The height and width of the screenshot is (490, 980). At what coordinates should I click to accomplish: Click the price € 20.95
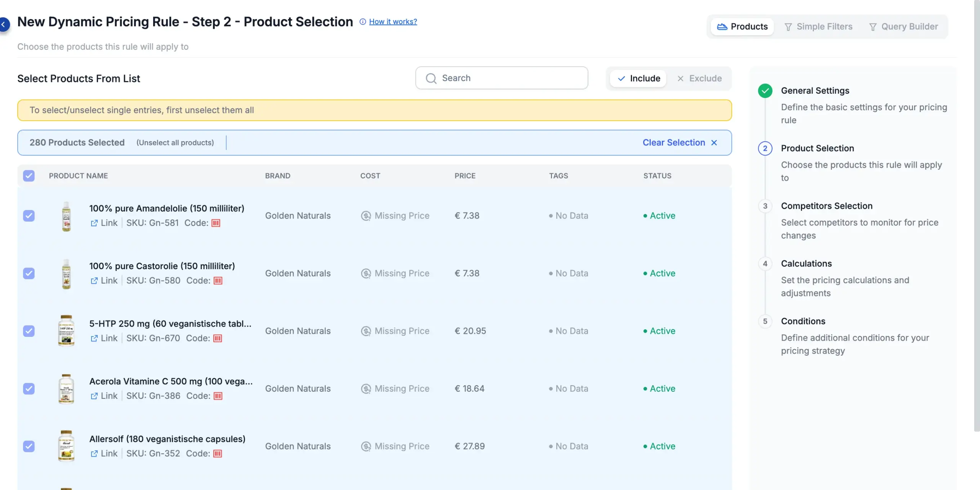point(470,331)
